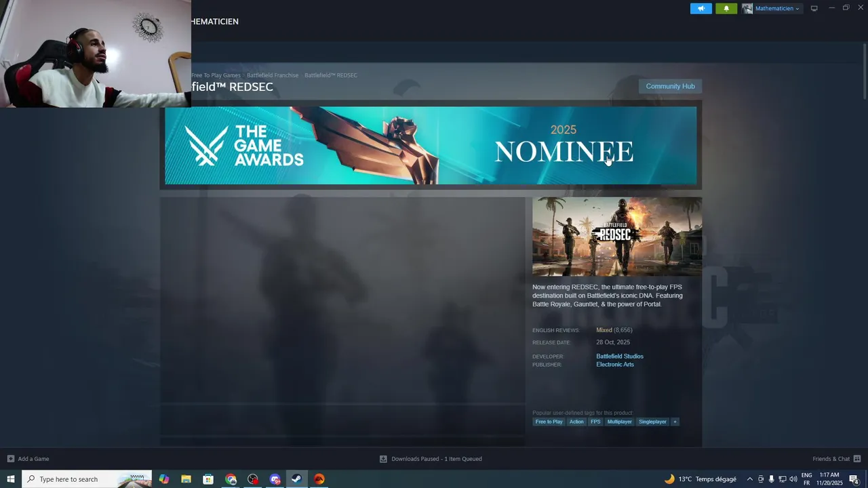Screen dimensions: 868x488
Task: Click the Steam taskbar icon
Action: pos(297,479)
